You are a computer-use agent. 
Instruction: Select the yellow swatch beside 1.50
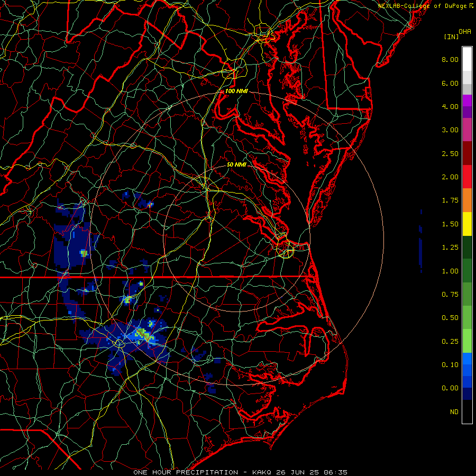click(x=467, y=224)
